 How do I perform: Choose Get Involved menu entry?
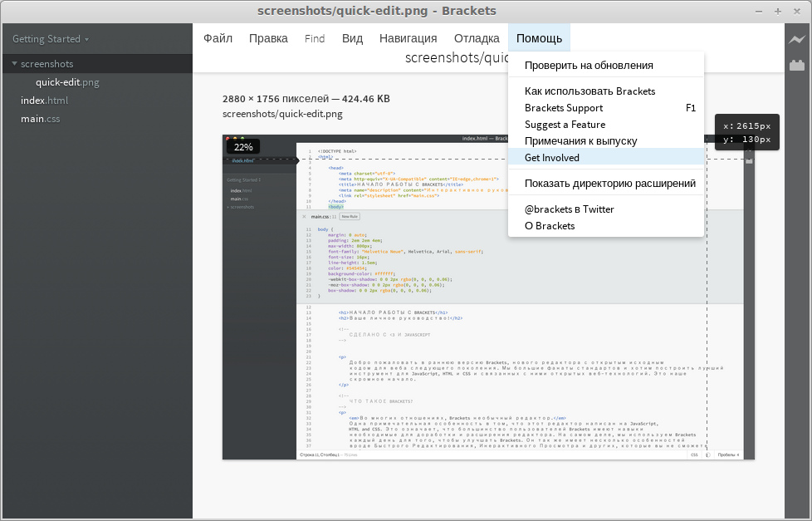[x=606, y=158]
